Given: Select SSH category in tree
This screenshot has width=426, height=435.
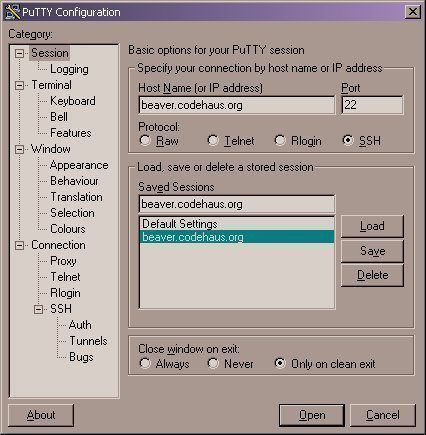Looking at the screenshot, I should [x=61, y=309].
